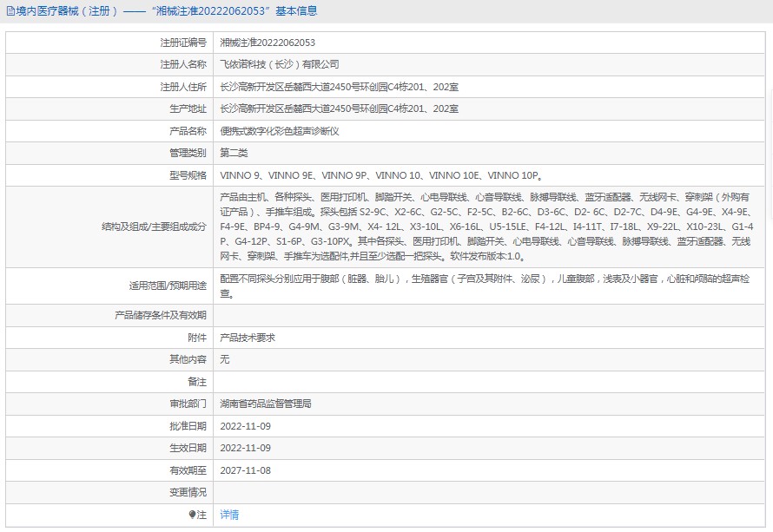Click the 附件 row label
Viewport: 773px width, 532px height.
(x=197, y=338)
